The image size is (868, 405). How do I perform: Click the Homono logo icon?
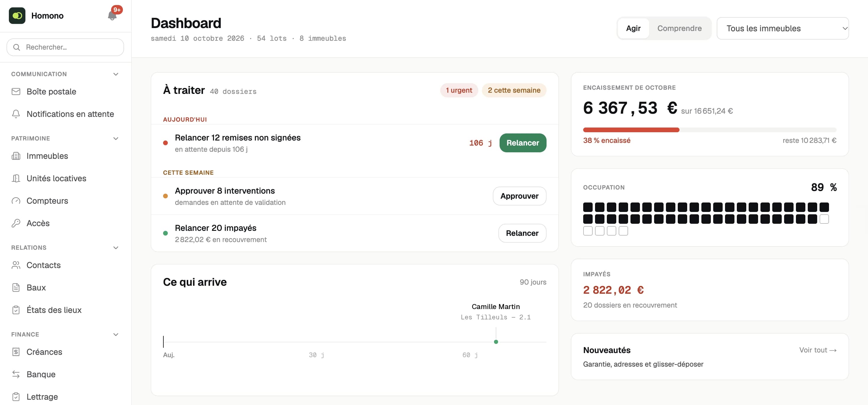coord(17,15)
